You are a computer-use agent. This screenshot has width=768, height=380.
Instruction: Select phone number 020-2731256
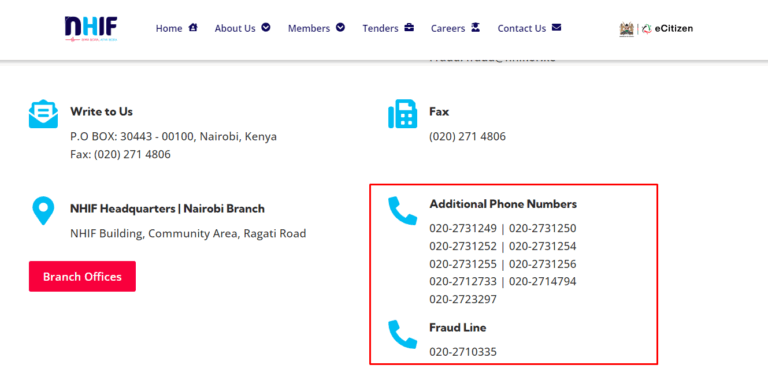click(x=543, y=264)
